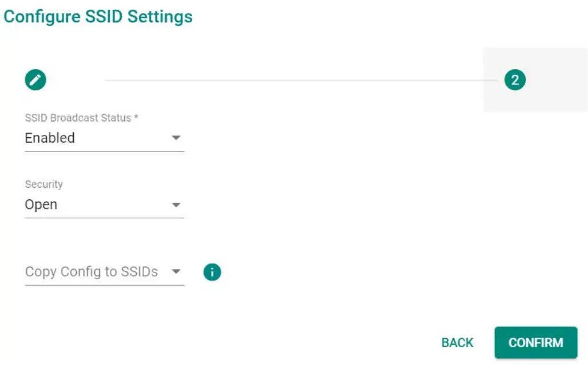Screen dimensions: 588x365
Task: Expand the Copy Config to SSIDs selector
Action: [x=103, y=272]
